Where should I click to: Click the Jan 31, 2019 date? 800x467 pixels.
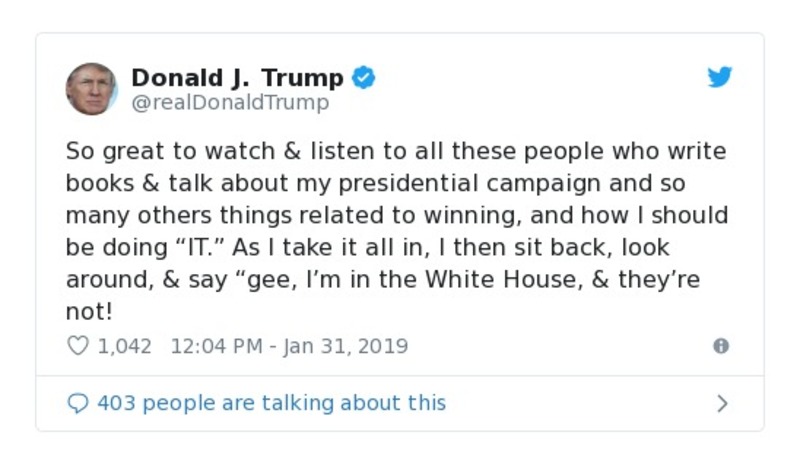pyautogui.click(x=346, y=346)
